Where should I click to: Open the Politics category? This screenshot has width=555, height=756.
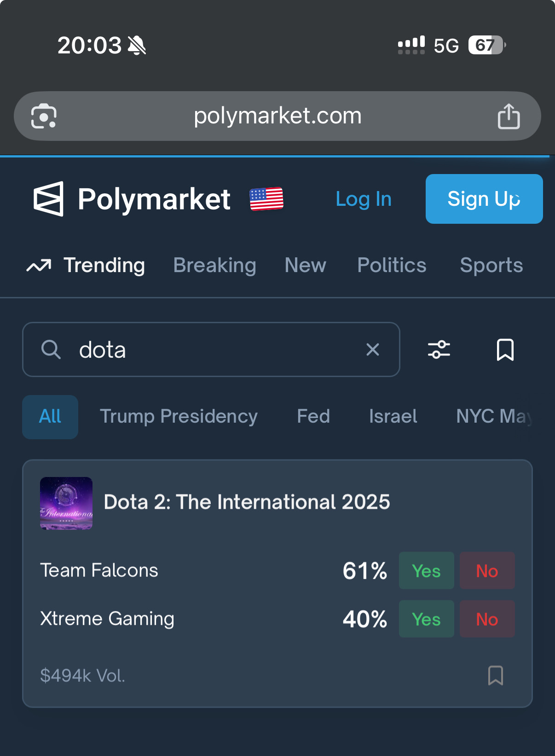[392, 265]
